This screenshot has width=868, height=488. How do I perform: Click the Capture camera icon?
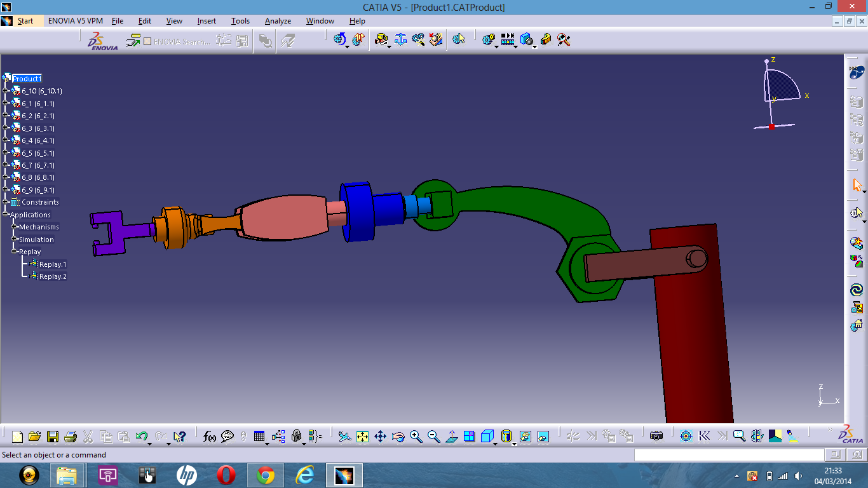[656, 437]
